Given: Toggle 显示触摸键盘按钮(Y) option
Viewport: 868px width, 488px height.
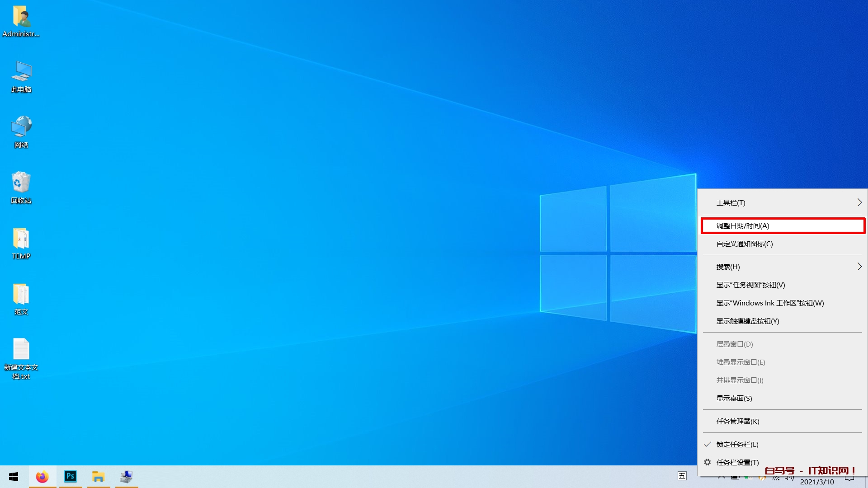Looking at the screenshot, I should click(747, 321).
